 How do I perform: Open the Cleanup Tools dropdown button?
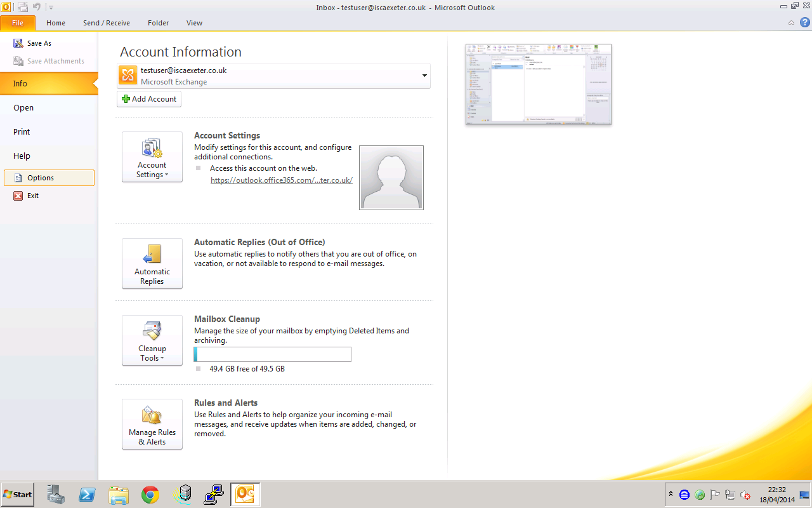click(152, 340)
